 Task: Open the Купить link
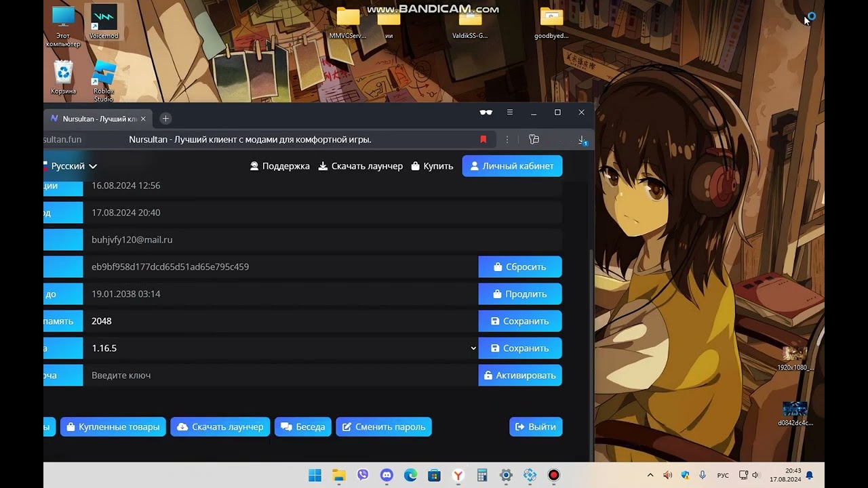pos(433,166)
